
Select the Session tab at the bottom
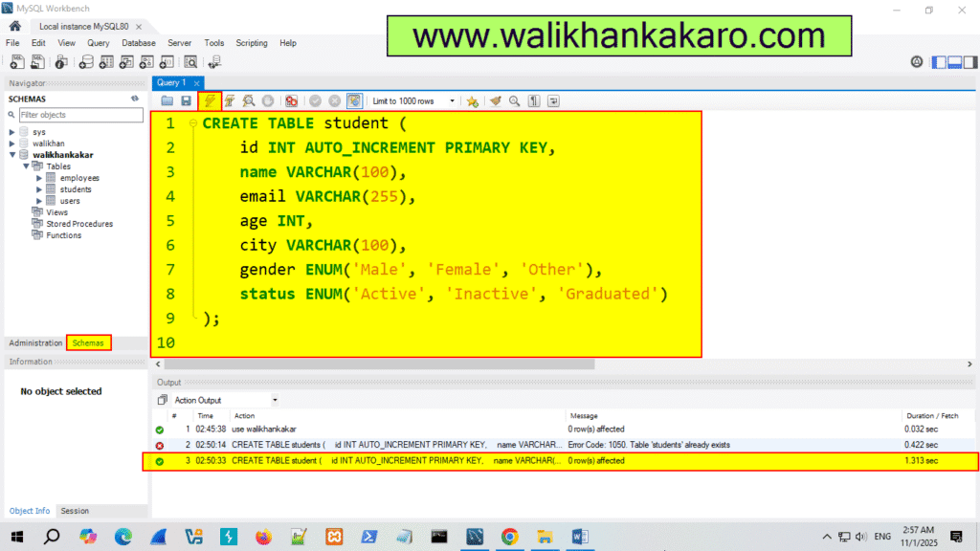coord(75,510)
